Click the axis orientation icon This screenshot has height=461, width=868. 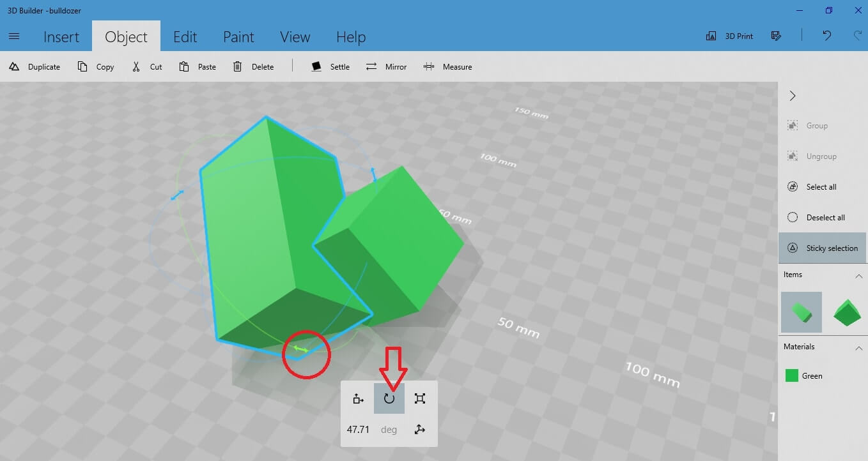pyautogui.click(x=420, y=430)
